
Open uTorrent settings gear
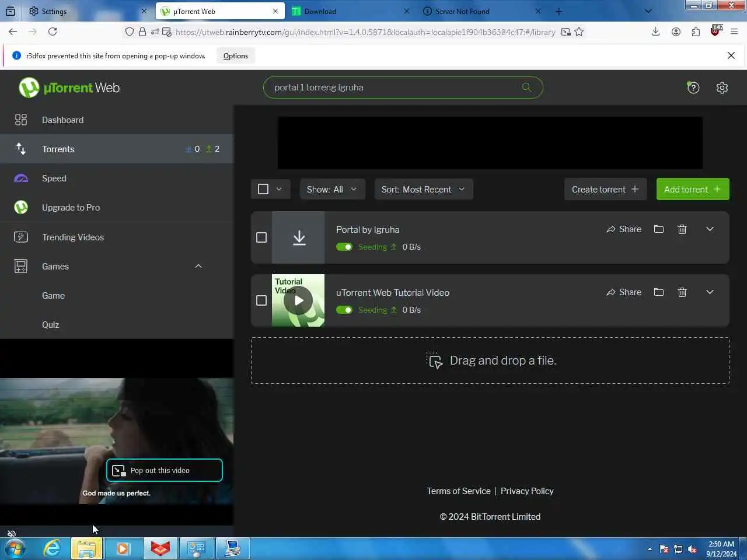click(x=722, y=87)
